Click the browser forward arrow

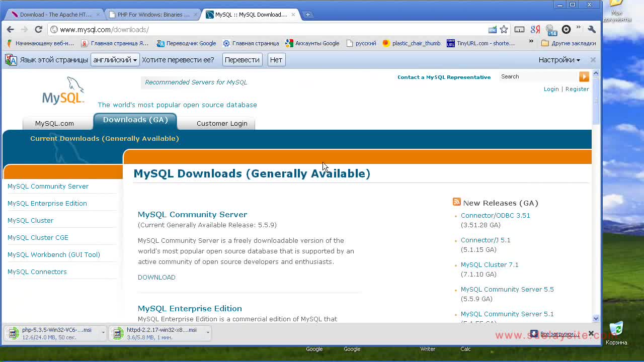24,30
